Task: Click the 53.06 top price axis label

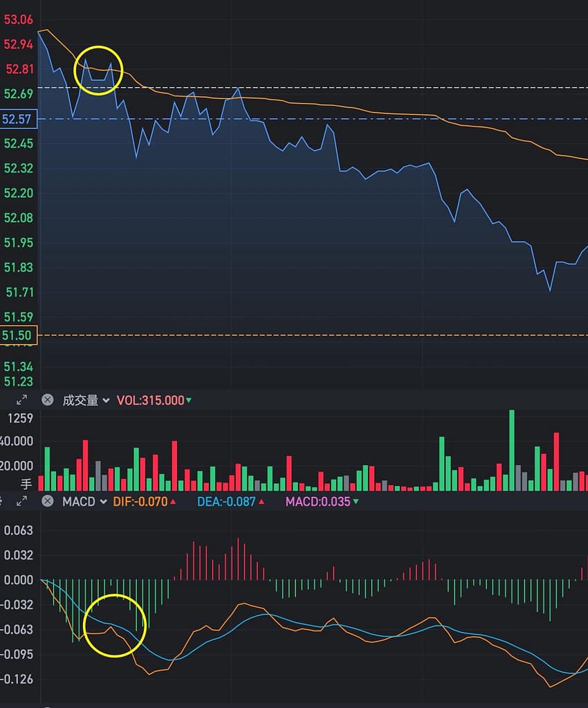Action: (19, 19)
